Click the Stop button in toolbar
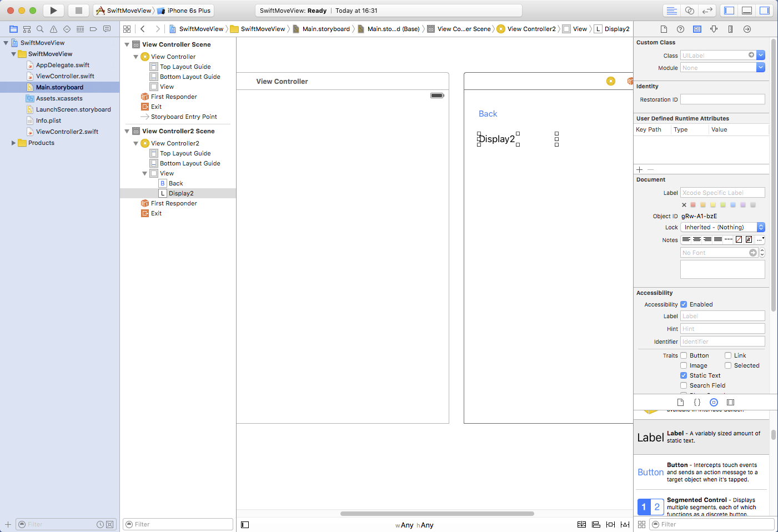Image resolution: width=778 pixels, height=532 pixels. click(78, 11)
